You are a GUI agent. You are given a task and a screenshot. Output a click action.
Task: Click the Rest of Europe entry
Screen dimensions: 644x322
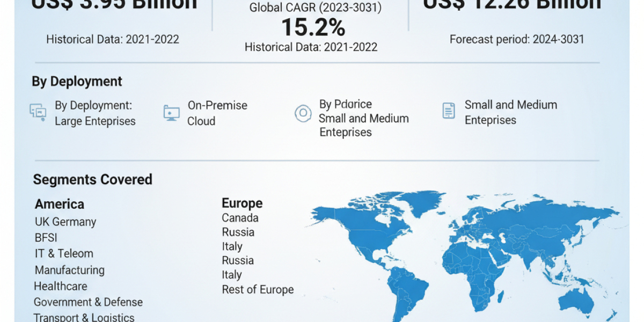pos(258,289)
